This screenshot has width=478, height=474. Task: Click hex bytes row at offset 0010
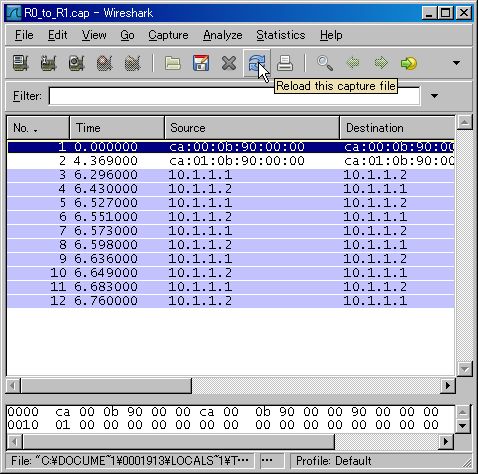tap(223, 425)
